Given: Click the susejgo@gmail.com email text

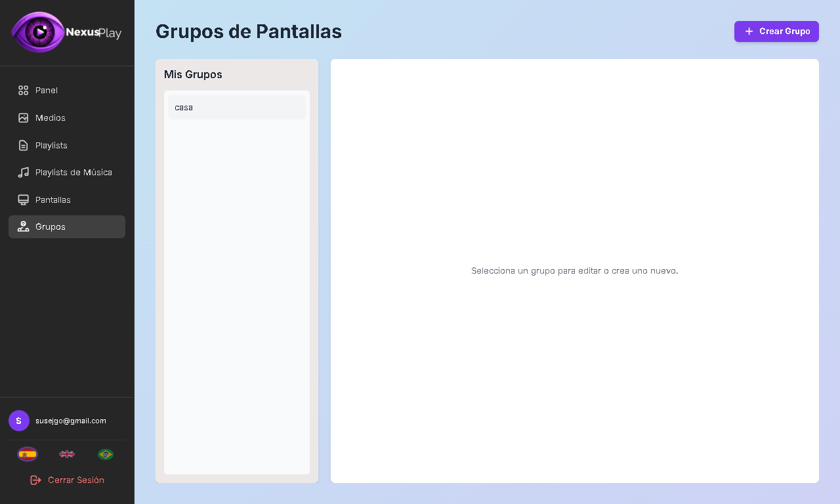Looking at the screenshot, I should [71, 421].
